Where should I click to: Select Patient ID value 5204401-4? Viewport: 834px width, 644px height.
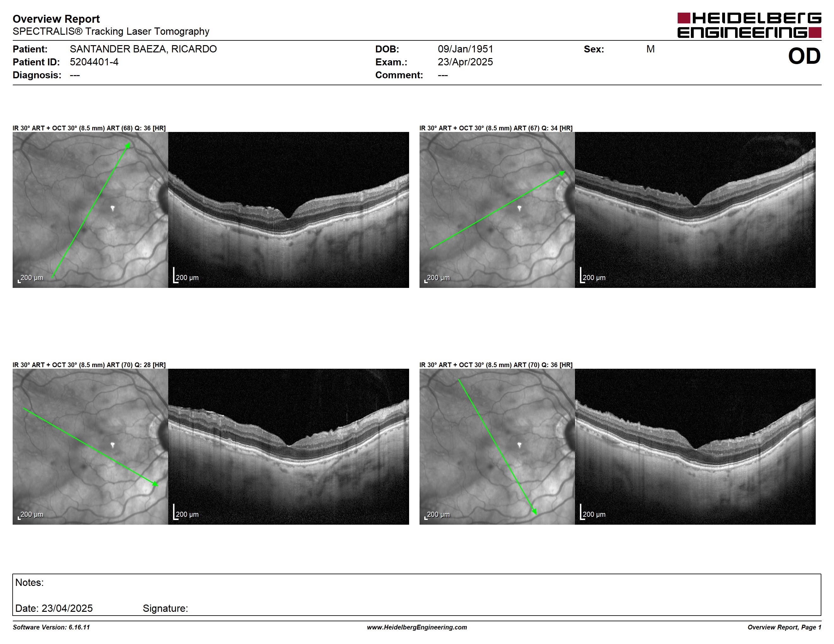pos(94,62)
